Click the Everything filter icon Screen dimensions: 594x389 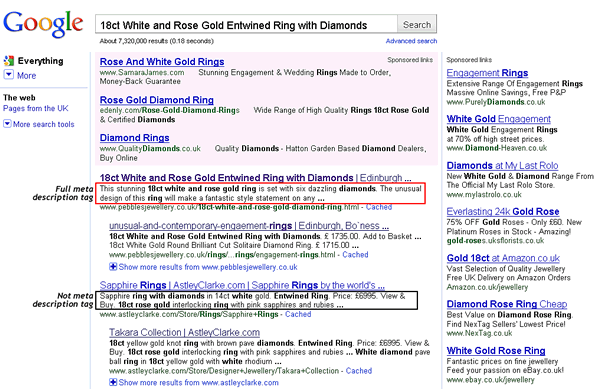9,61
